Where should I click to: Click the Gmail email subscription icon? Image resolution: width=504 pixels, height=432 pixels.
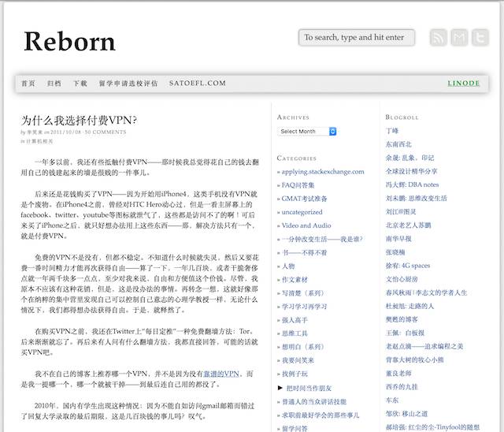pyautogui.click(x=459, y=37)
